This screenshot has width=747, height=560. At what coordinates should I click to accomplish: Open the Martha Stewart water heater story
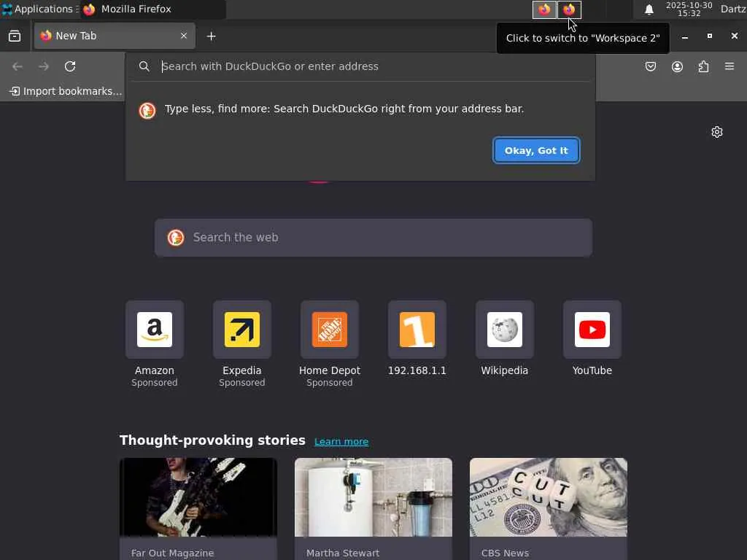[373, 508]
